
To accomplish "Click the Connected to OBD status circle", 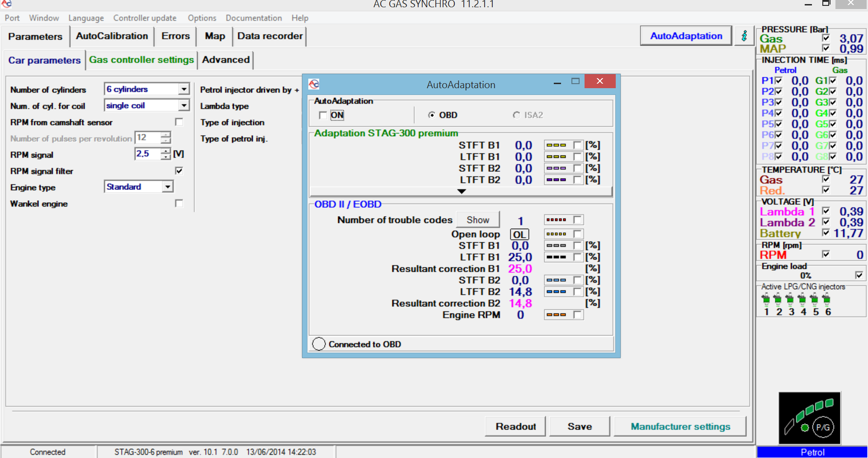I will pos(319,344).
